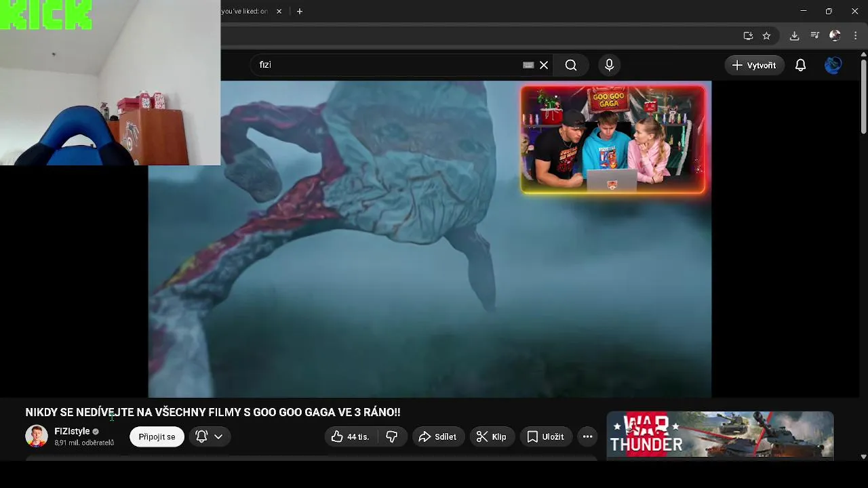Open the FIZIstyle channel avatar
The width and height of the screenshot is (868, 488).
[x=37, y=436]
